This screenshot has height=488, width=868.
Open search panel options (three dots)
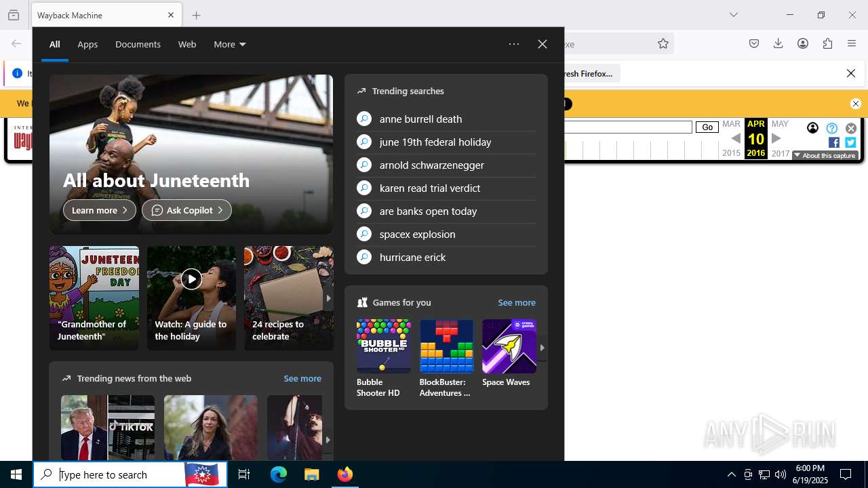[514, 44]
